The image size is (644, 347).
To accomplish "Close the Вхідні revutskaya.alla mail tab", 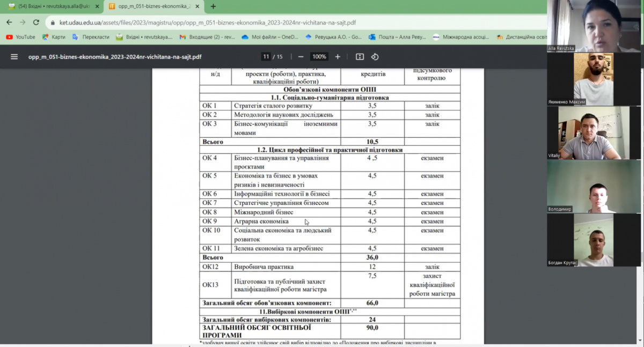I will 97,6.
